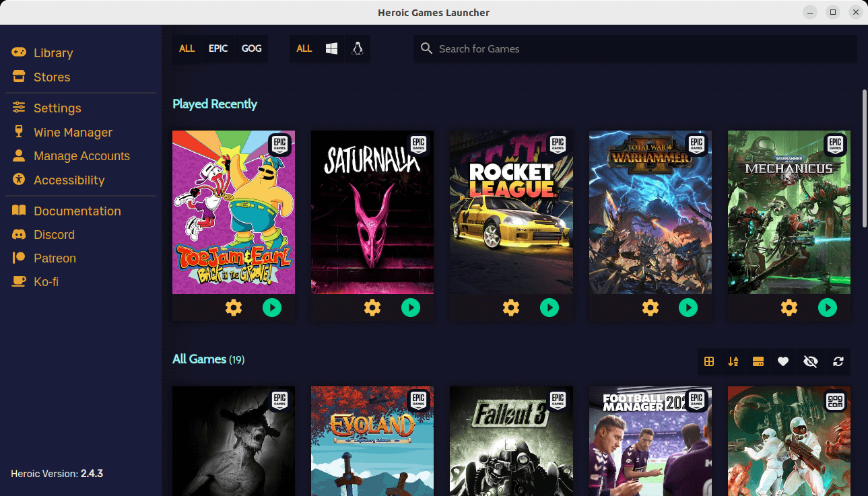Open ToeJam & Earl game cover
The height and width of the screenshot is (496, 868).
click(234, 212)
